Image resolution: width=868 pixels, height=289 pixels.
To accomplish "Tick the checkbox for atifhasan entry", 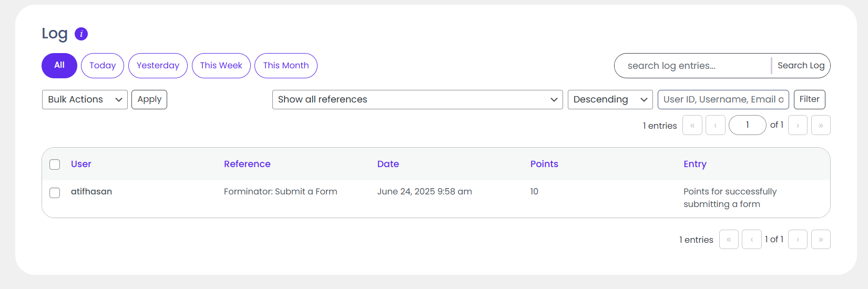I will [x=55, y=193].
